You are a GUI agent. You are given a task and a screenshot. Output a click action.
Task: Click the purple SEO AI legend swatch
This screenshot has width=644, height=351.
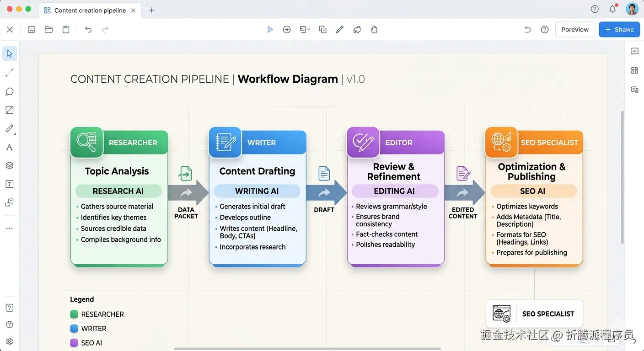(x=74, y=343)
